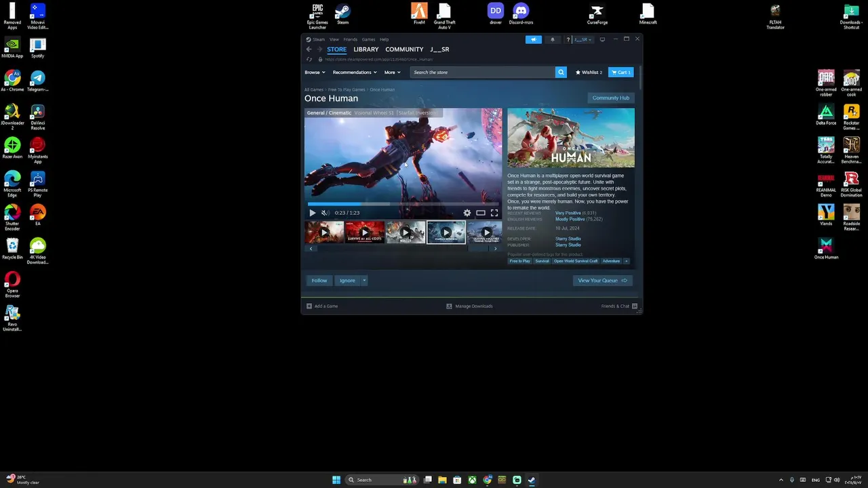Open Steam notifications bell
Viewport: 868px width, 488px height.
tap(552, 39)
